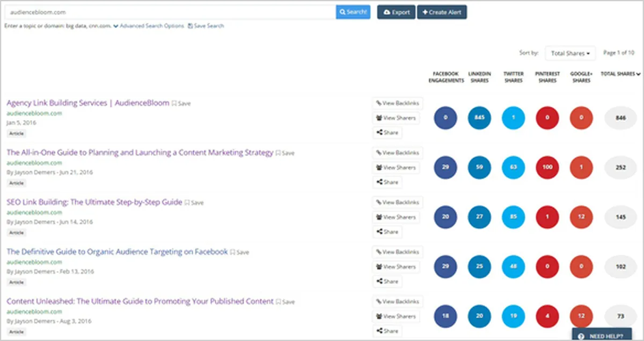Sort by Total Shares column header

coord(620,74)
